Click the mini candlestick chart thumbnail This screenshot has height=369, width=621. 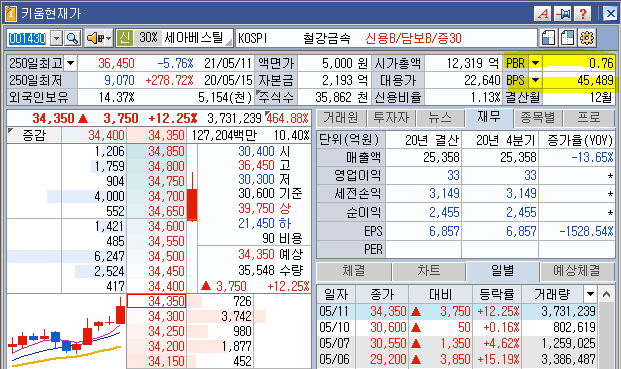(x=66, y=331)
